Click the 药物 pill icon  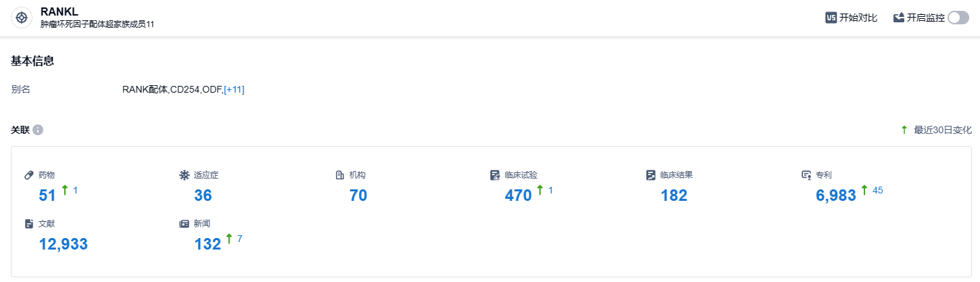29,175
